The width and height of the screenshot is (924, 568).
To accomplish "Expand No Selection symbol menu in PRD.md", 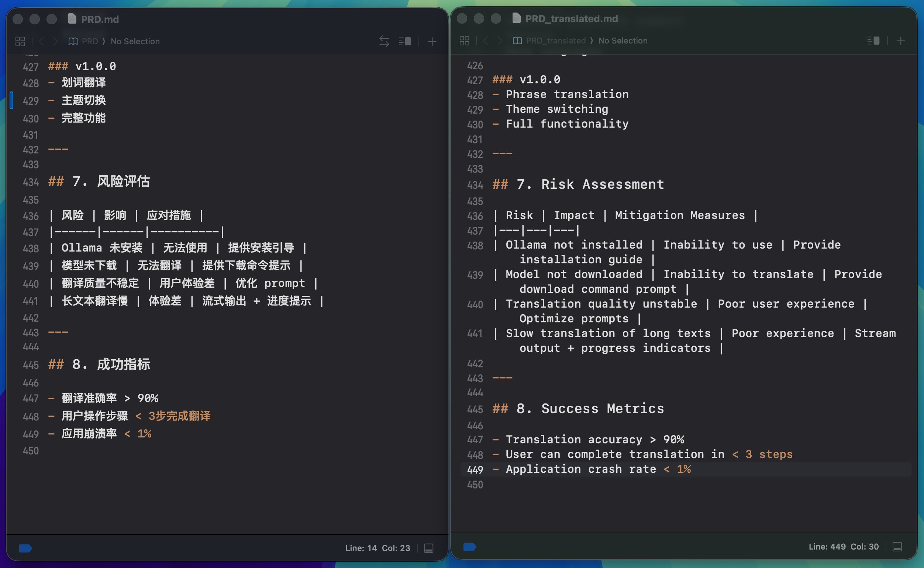I will coord(135,41).
